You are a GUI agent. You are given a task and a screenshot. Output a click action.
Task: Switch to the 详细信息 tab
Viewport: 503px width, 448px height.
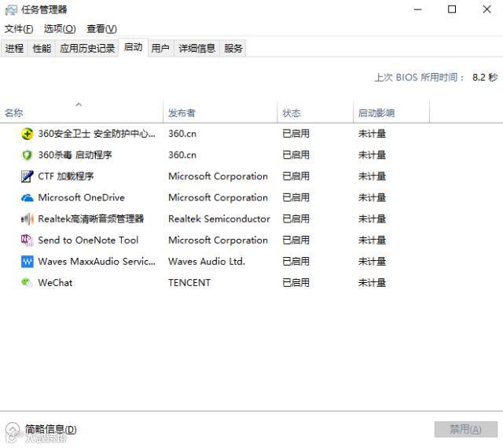click(x=196, y=49)
